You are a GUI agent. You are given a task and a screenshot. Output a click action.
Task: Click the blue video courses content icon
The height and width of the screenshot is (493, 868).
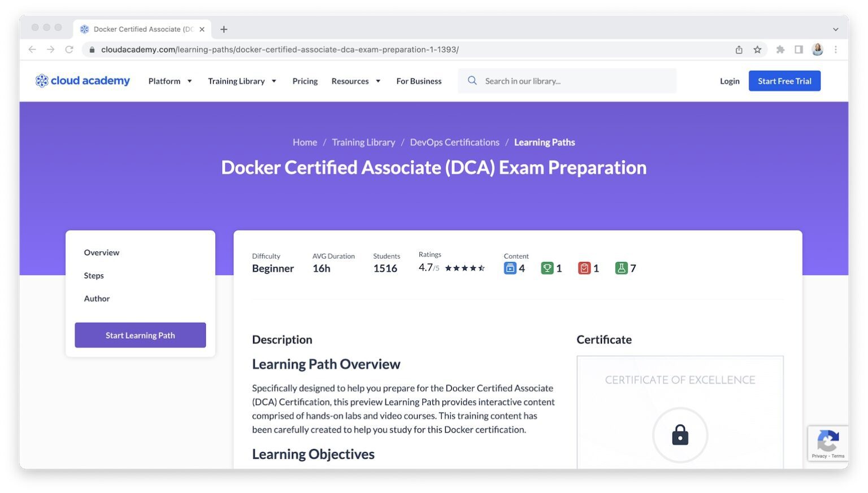pos(510,268)
